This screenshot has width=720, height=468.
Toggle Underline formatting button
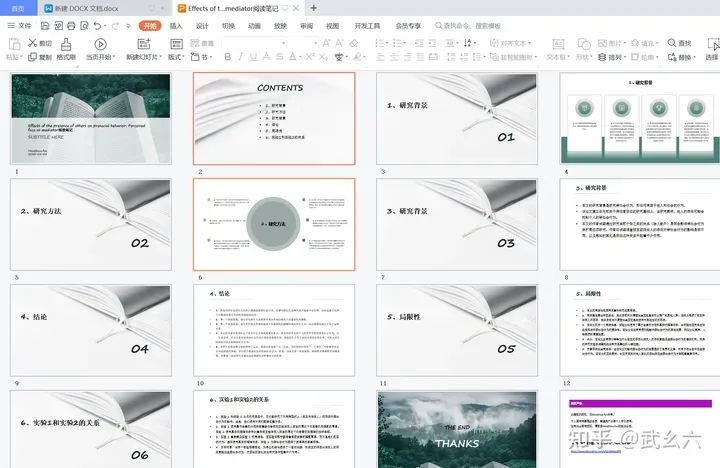click(254, 57)
